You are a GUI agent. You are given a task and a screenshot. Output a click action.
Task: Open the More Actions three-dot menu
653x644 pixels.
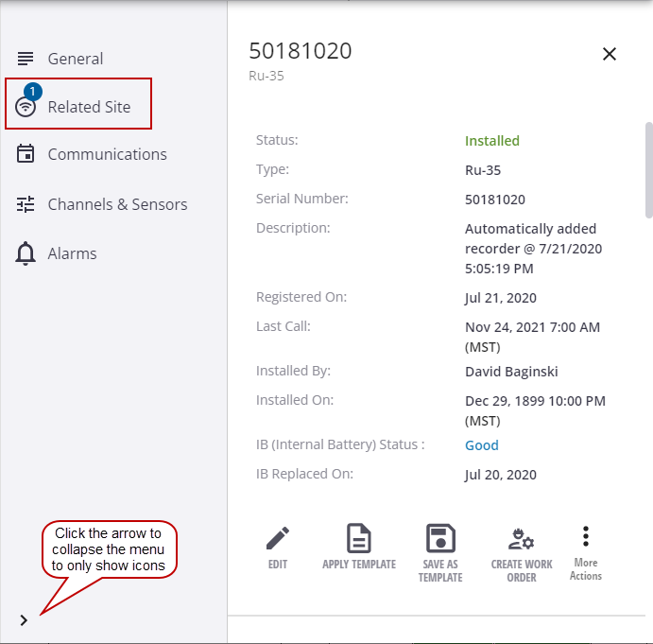coord(586,537)
